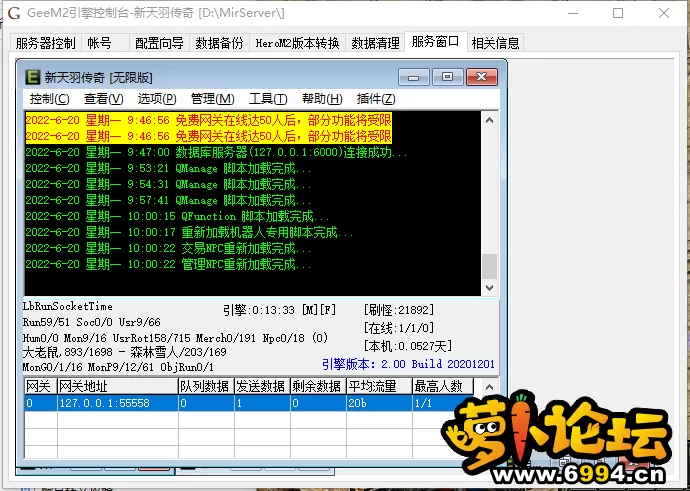
Task: Click the GeeM2 console title bar G icon
Action: [14, 13]
